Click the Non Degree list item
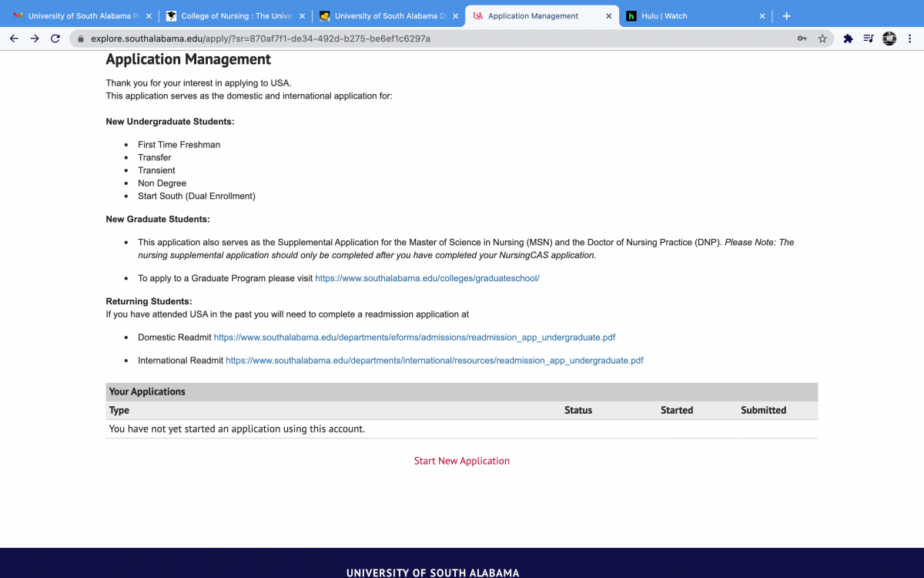The image size is (924, 578). point(162,183)
